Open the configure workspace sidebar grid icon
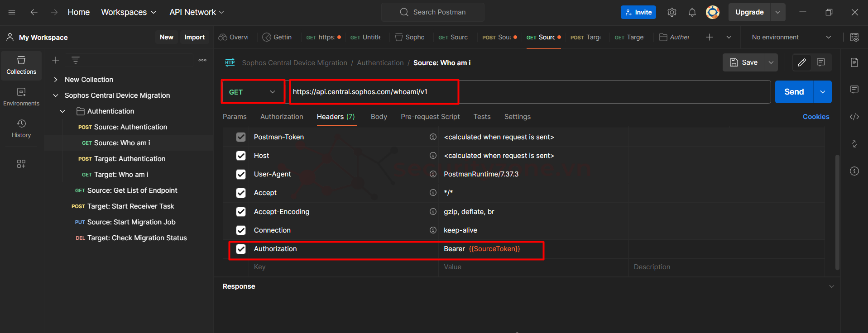The height and width of the screenshot is (333, 868). click(x=21, y=164)
